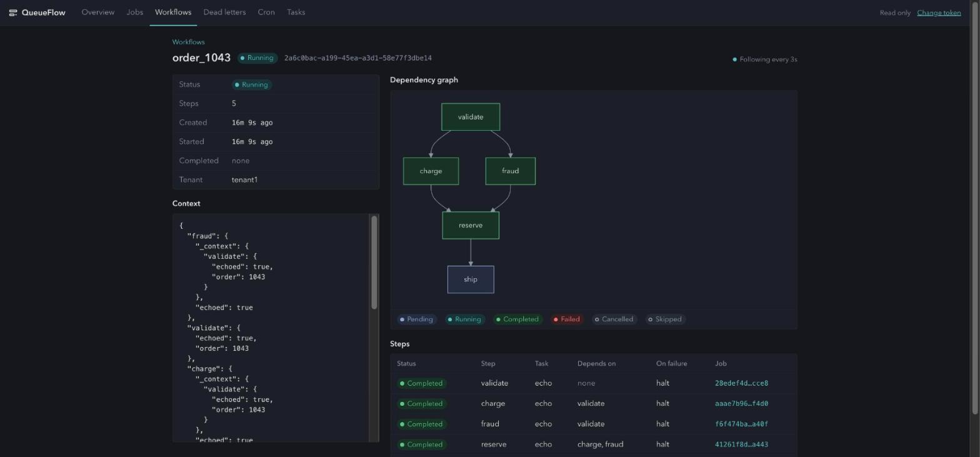The image size is (980, 457).
Task: Click the Cancelled legend badge
Action: [x=614, y=319]
